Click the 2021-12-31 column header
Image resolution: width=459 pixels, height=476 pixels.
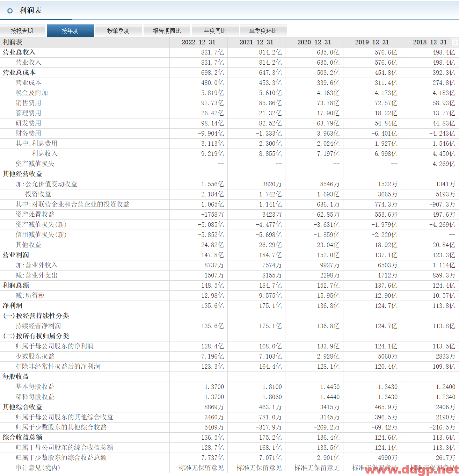pos(256,42)
